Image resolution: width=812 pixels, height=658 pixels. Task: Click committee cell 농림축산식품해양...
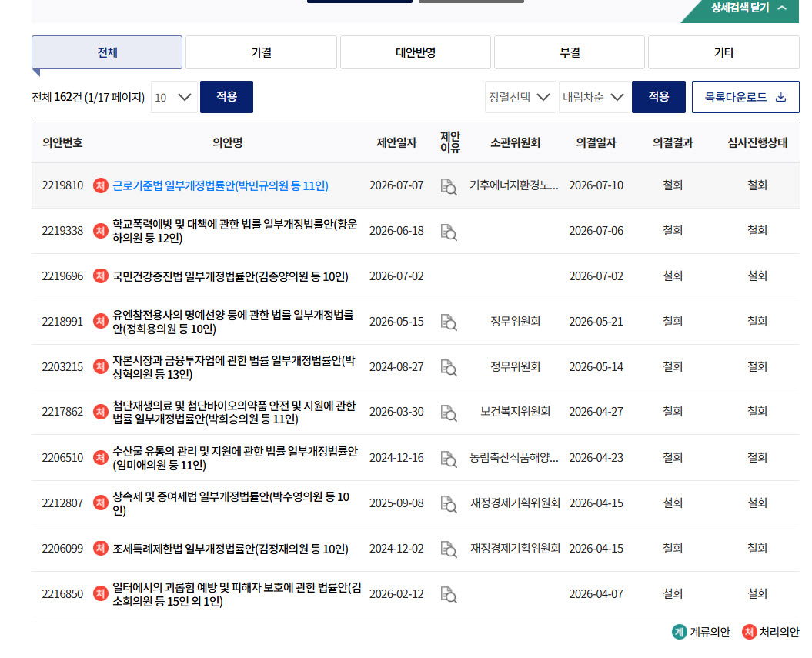[513, 458]
